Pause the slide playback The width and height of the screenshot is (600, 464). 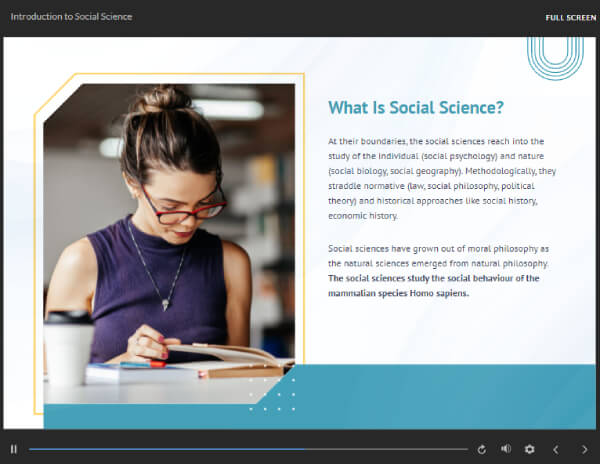pos(14,449)
